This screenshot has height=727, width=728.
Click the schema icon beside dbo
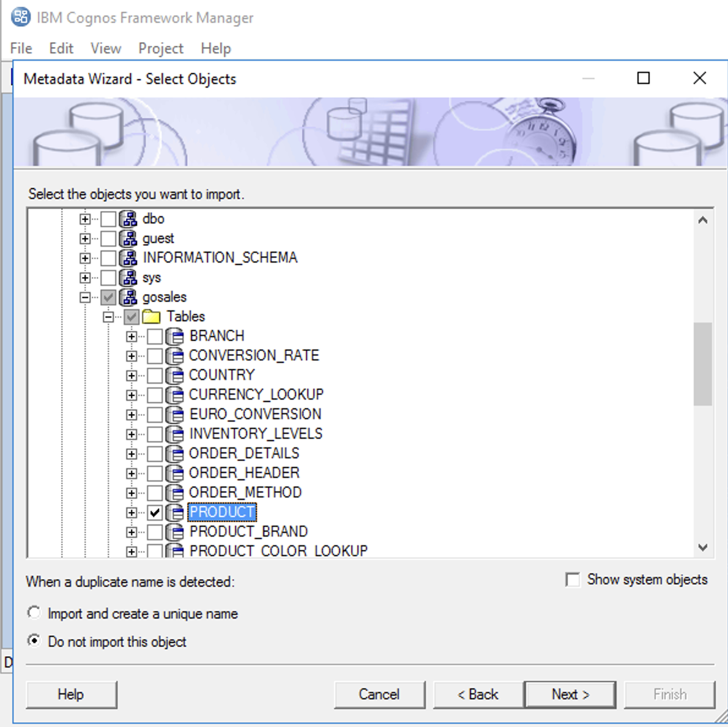coord(129,218)
